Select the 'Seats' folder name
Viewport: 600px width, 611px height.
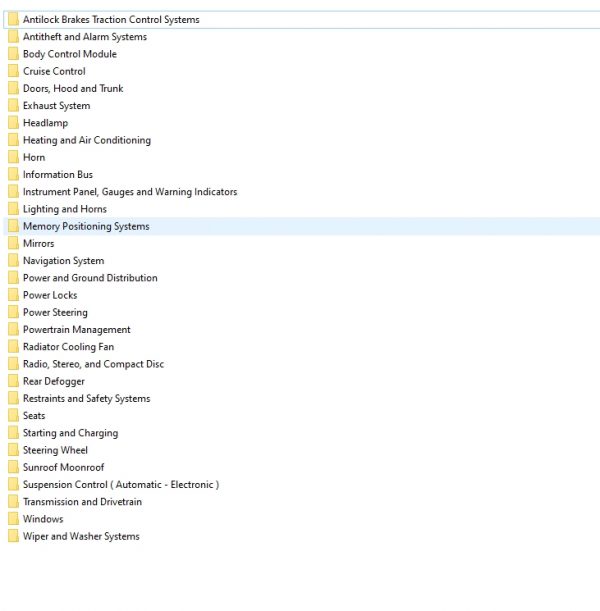click(x=34, y=415)
